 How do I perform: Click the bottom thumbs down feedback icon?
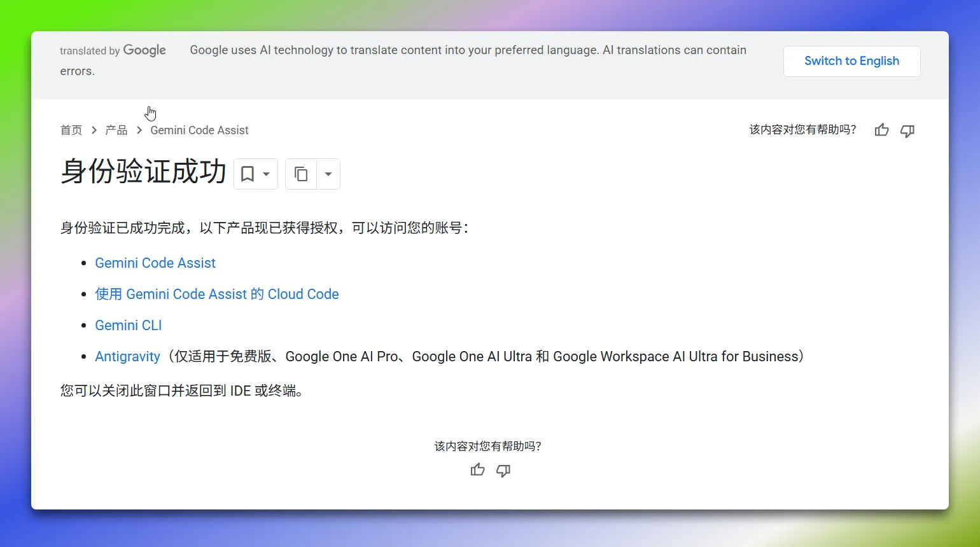(503, 470)
